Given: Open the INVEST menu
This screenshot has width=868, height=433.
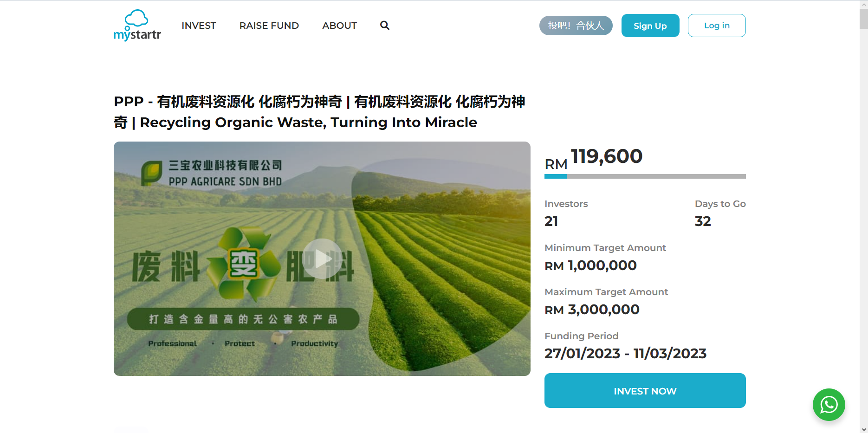Looking at the screenshot, I should [x=199, y=26].
